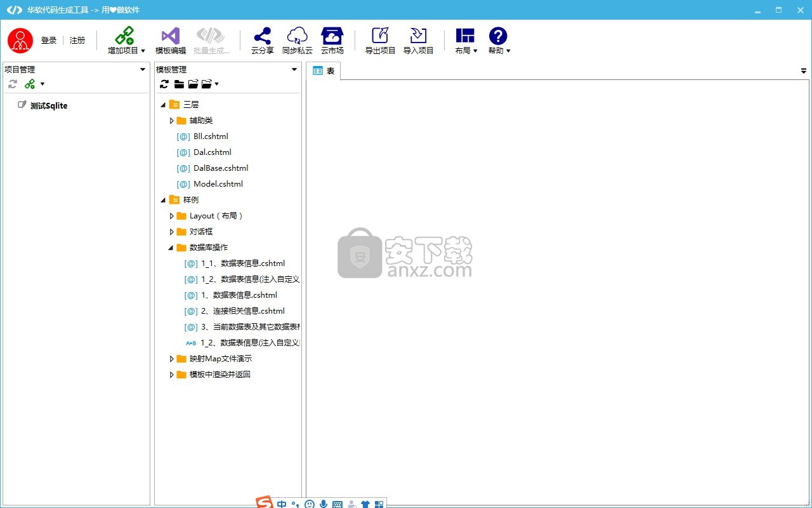This screenshot has height=508, width=812.
Task: Select Model.cshtml template file
Action: pyautogui.click(x=218, y=184)
